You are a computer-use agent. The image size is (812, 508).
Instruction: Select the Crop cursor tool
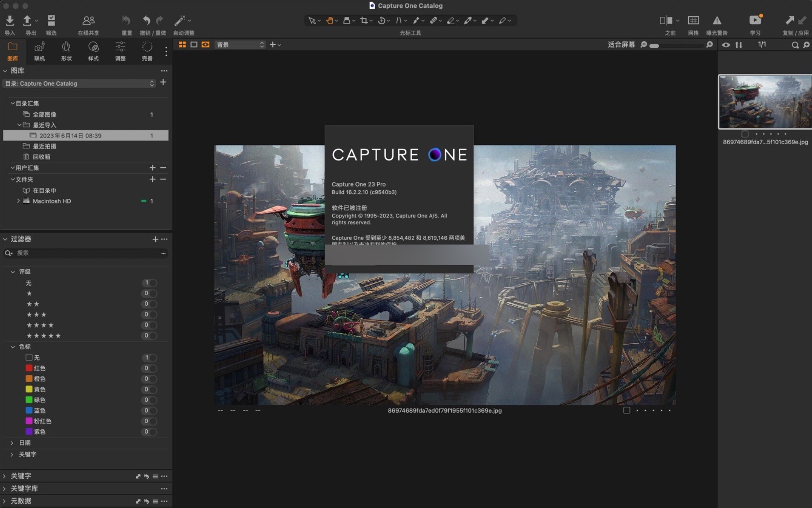pos(364,20)
